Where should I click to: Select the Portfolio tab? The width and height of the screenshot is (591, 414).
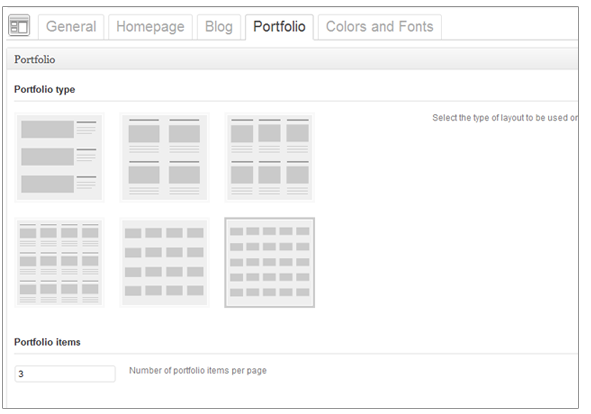click(279, 27)
